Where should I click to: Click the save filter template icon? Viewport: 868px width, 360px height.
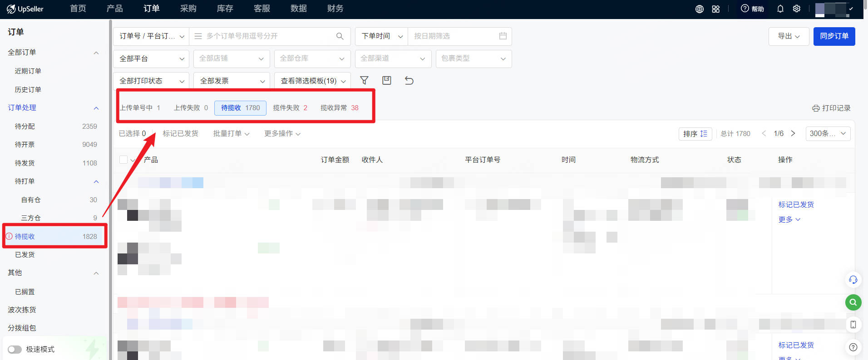tap(386, 80)
